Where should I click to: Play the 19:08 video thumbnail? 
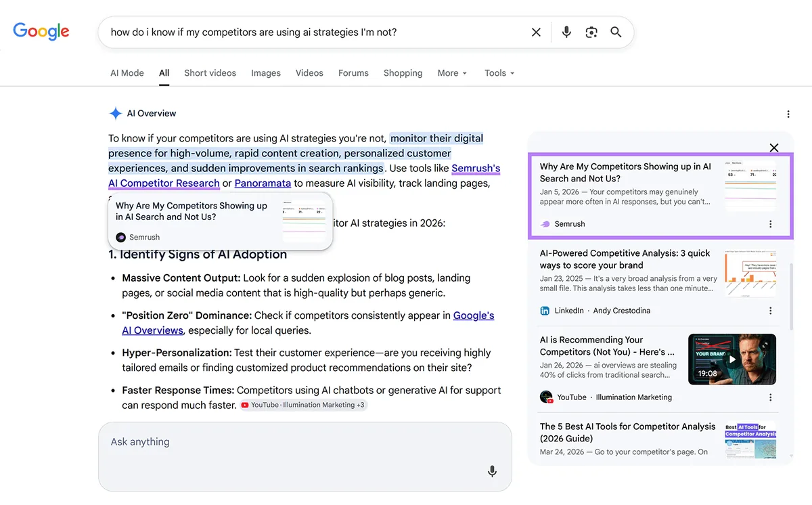point(732,359)
